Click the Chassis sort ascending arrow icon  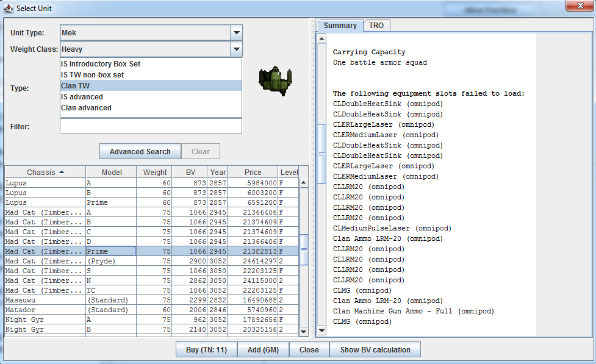[62, 172]
